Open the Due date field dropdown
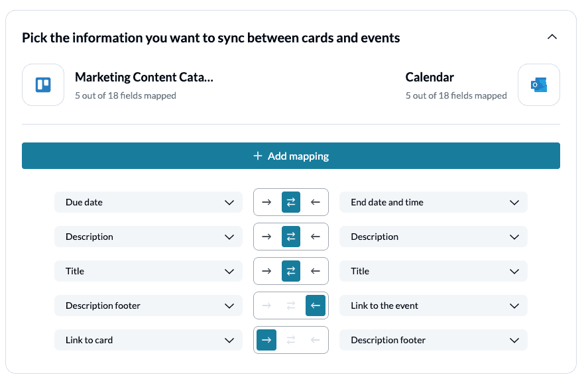 [x=148, y=202]
